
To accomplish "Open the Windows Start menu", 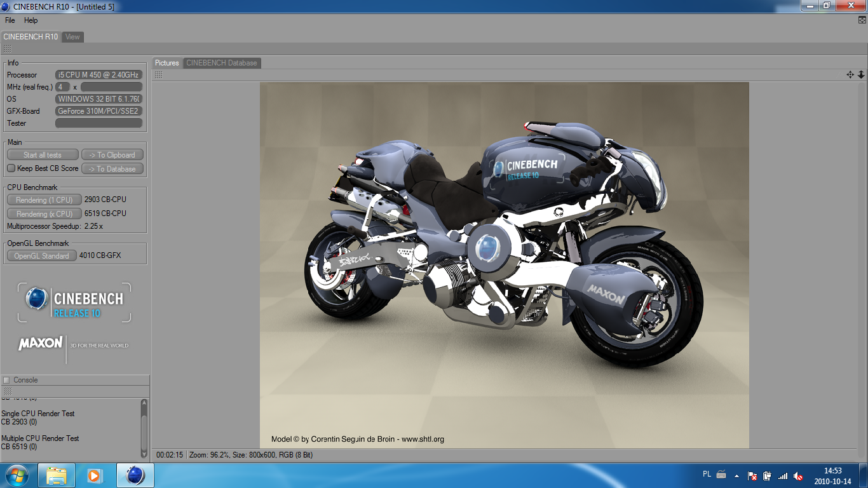I will click(17, 475).
